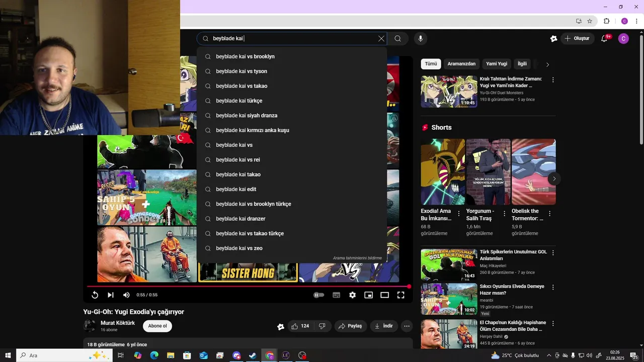The width and height of the screenshot is (644, 362).
Task: Select the İlgili filter chip
Action: [x=522, y=64]
